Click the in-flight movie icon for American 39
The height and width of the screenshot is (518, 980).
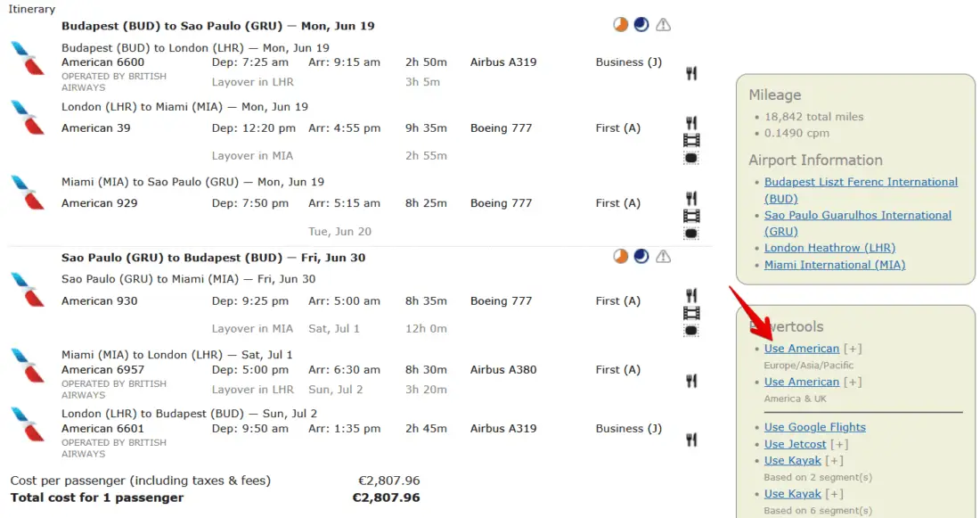[691, 140]
